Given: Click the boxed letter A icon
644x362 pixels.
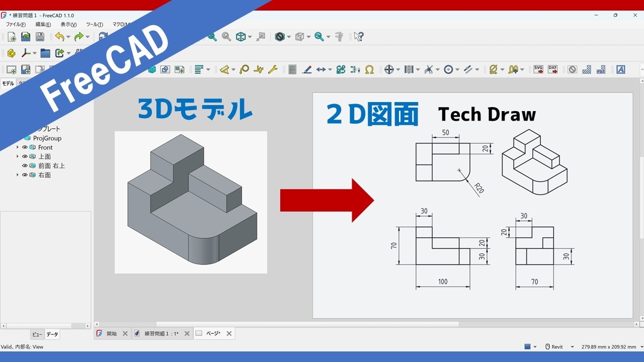Looking at the screenshot, I should pyautogui.click(x=620, y=69).
